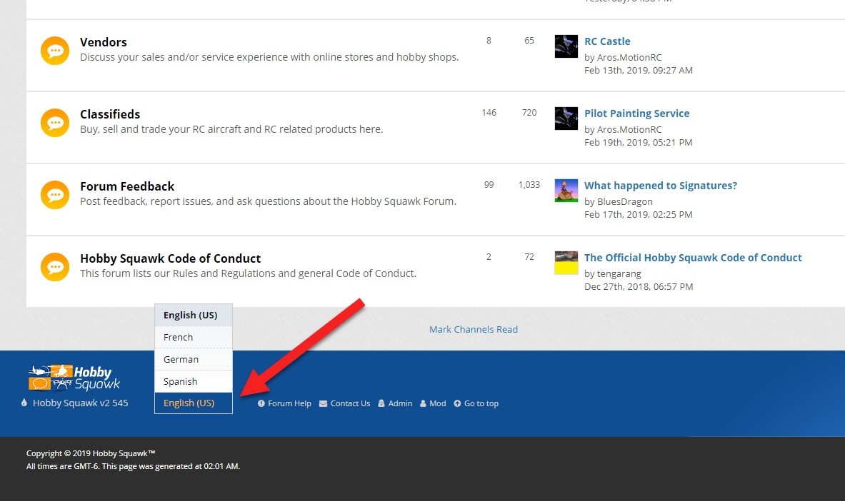Open Hobby Squawk v2 545 style chooser

click(x=80, y=403)
